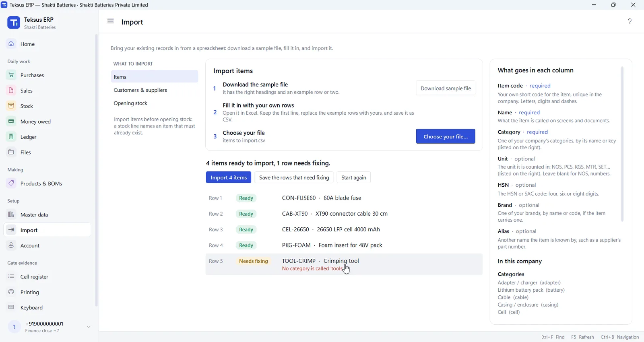The image size is (644, 342).
Task: Toggle the sidebar with hamburger menu icon
Action: 111,21
